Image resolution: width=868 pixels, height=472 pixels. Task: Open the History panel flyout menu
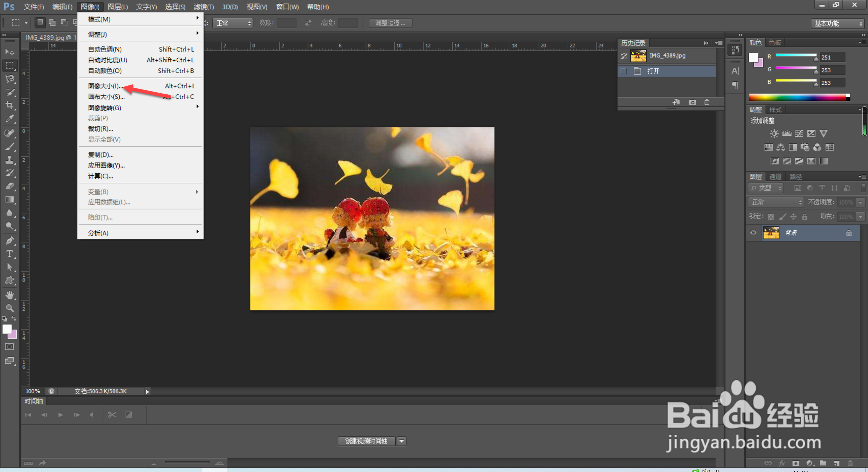point(719,43)
